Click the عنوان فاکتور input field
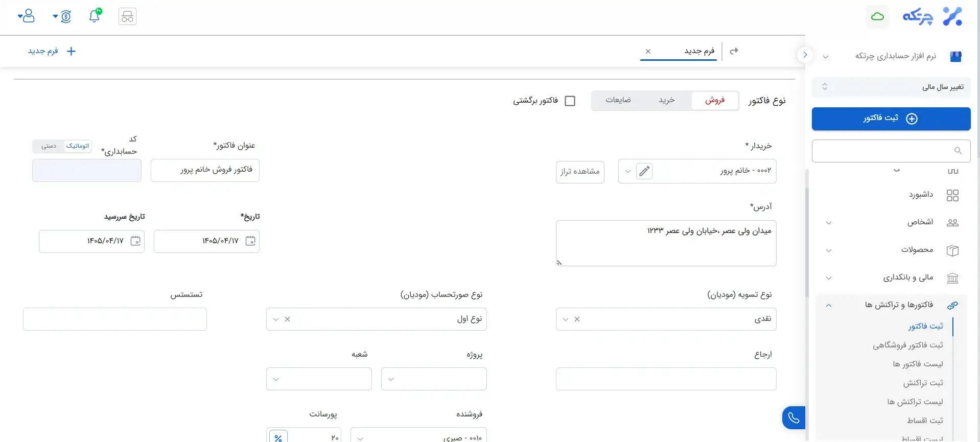Image resolution: width=980 pixels, height=442 pixels. 205,170
